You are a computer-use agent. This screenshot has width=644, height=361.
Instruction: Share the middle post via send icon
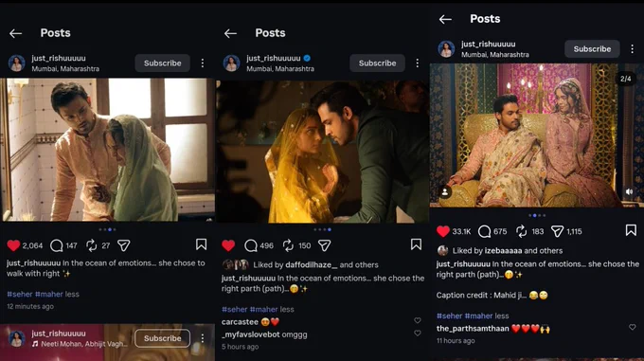[x=325, y=245]
